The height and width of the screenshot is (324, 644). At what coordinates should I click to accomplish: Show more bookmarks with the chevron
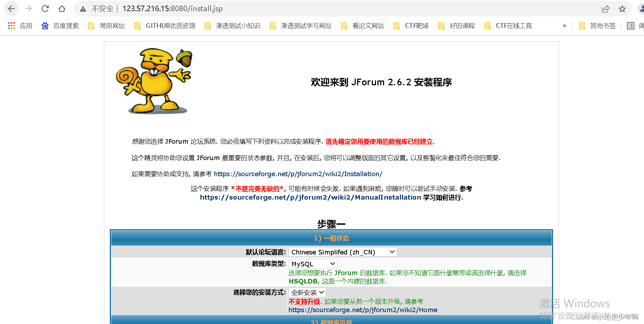[x=564, y=26]
